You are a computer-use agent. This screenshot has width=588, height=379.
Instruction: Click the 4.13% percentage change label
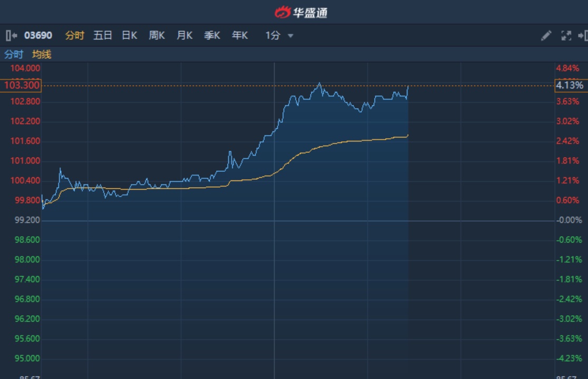(x=570, y=85)
